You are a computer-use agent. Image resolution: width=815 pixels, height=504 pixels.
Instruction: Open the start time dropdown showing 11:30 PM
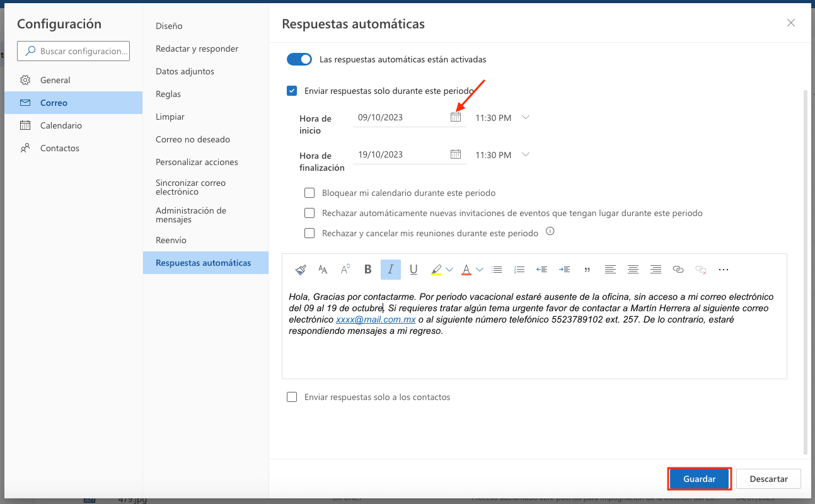coord(526,117)
